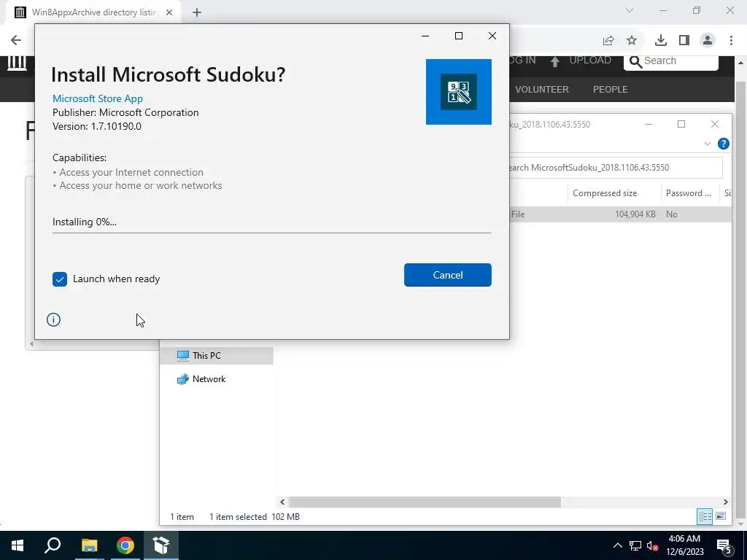Image resolution: width=747 pixels, height=560 pixels.
Task: Open the Chrome profile menu
Action: (x=708, y=41)
